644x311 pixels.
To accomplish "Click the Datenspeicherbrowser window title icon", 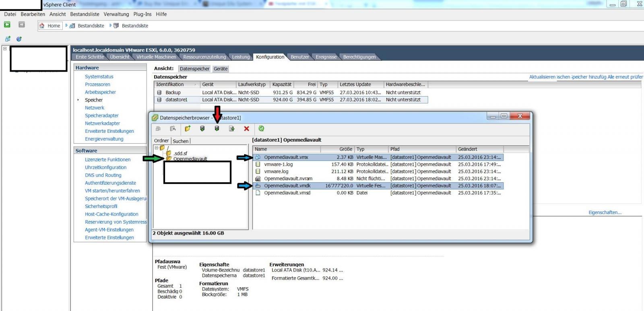I will tap(155, 118).
